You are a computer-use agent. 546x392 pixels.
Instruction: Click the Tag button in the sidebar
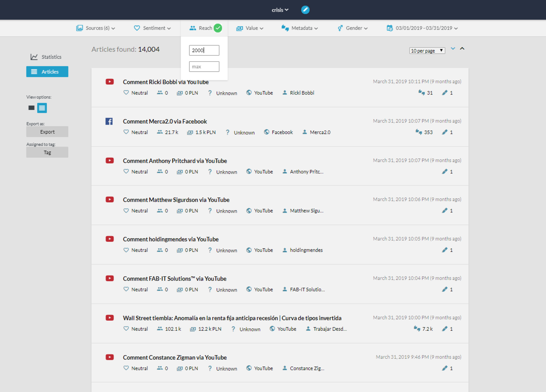coord(47,152)
